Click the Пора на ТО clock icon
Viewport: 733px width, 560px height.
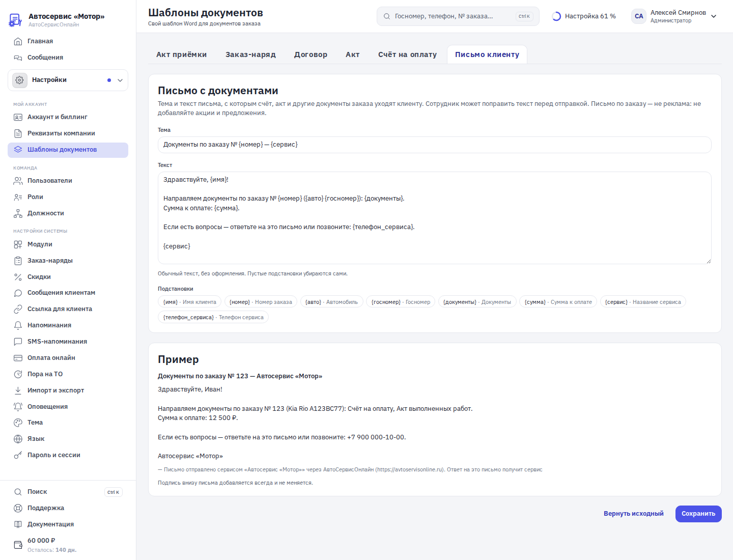[18, 374]
